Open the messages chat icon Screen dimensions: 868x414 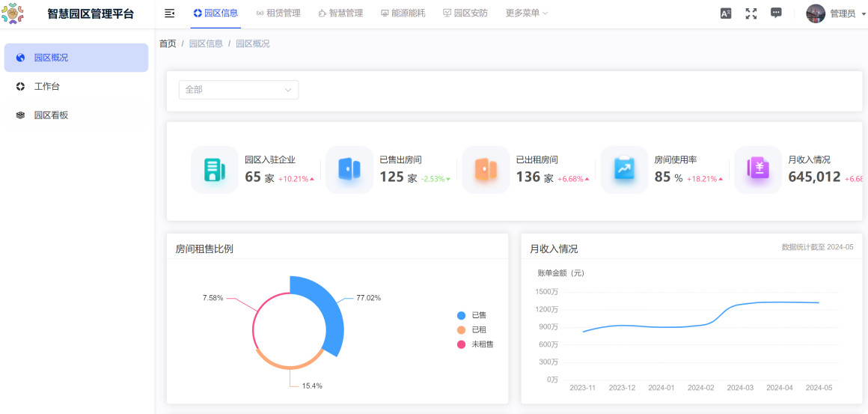pos(776,13)
